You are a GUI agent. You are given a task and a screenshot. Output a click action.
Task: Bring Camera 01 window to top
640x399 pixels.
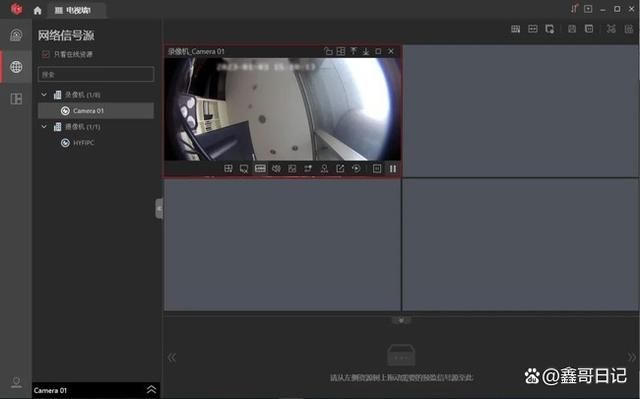[x=353, y=51]
